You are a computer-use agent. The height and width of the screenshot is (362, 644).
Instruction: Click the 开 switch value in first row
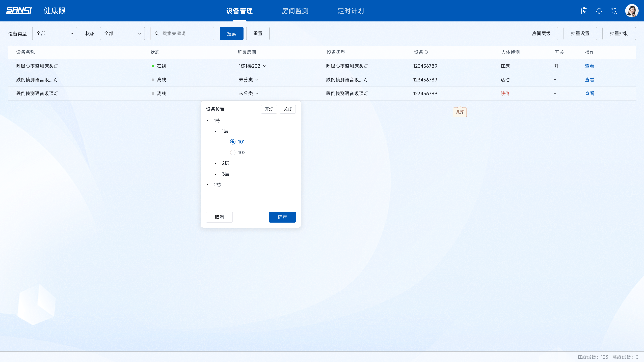coord(556,66)
